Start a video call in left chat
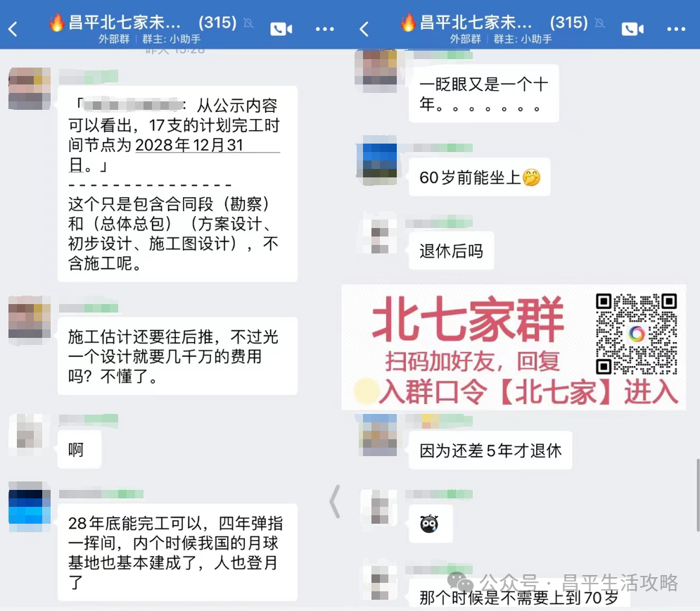 point(281,30)
